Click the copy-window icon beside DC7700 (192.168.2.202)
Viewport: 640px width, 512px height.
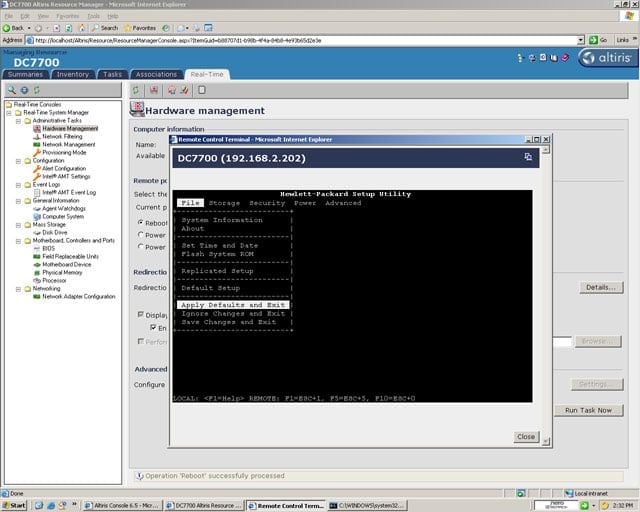coord(528,157)
